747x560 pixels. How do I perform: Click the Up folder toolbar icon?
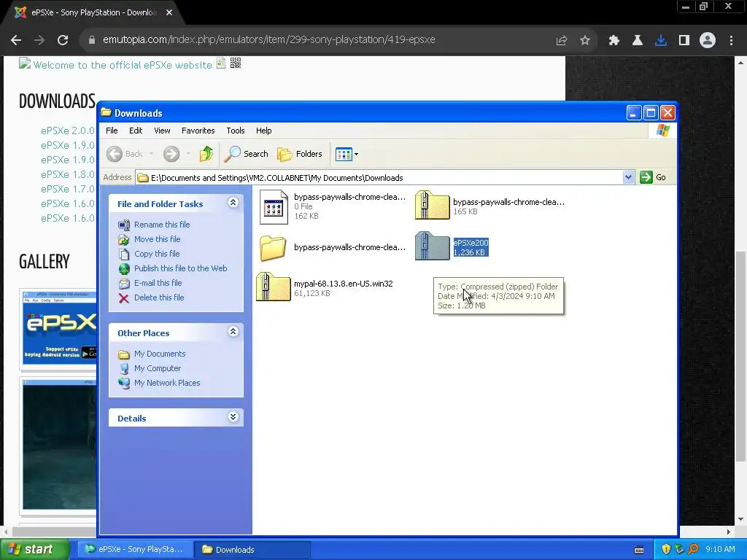[206, 154]
